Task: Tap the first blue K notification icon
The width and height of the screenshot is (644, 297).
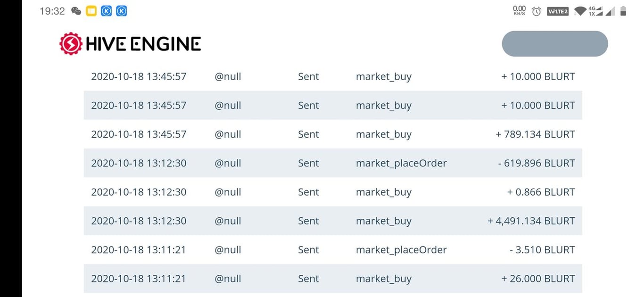Action: [106, 11]
